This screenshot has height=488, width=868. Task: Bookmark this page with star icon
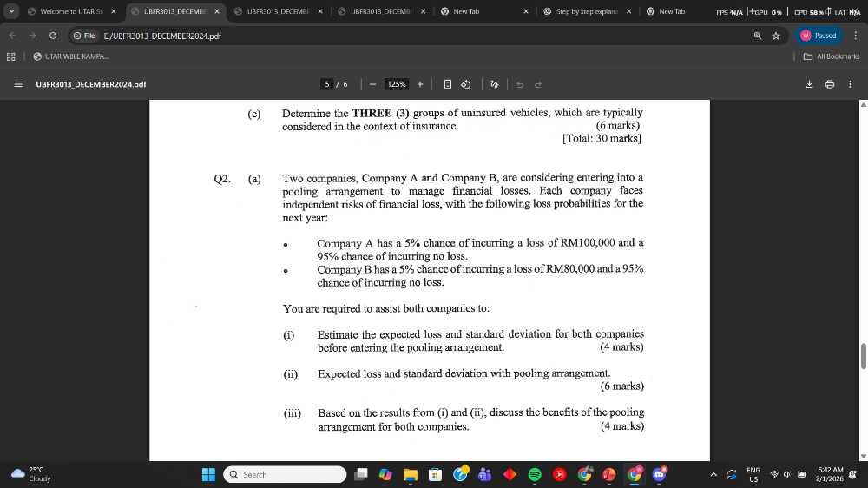click(775, 36)
